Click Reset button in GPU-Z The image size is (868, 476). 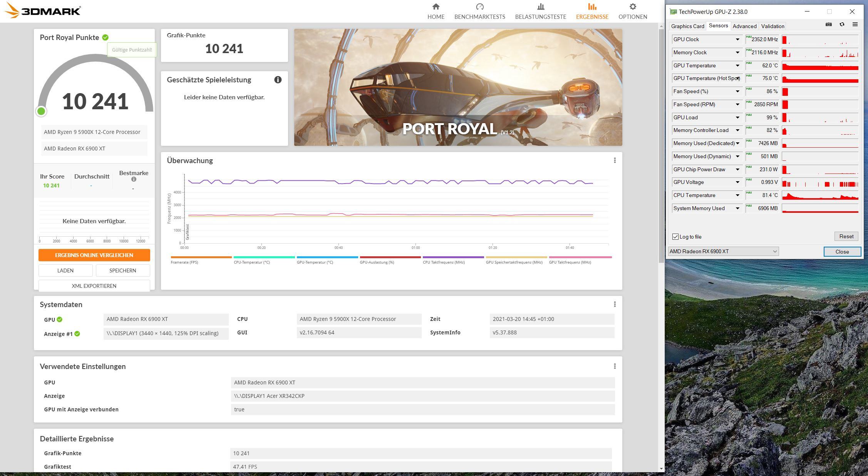click(x=846, y=236)
